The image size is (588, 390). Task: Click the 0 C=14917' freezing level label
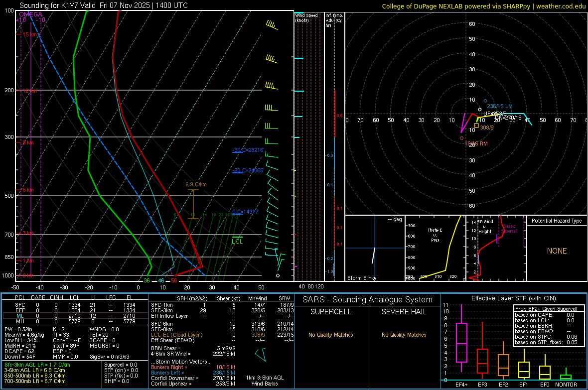pos(246,212)
